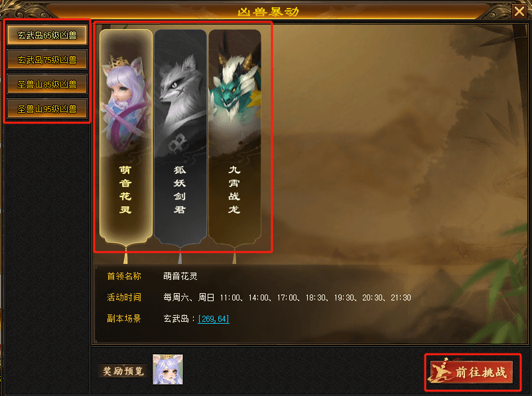Click the 活动时间 schedule text
Screen dimensions: 532x396
(x=287, y=298)
